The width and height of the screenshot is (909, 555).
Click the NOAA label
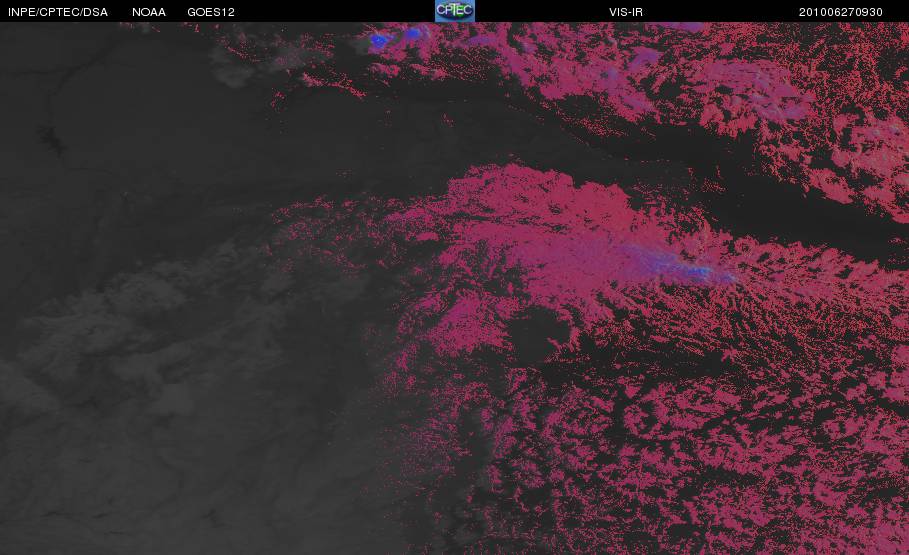click(x=149, y=12)
